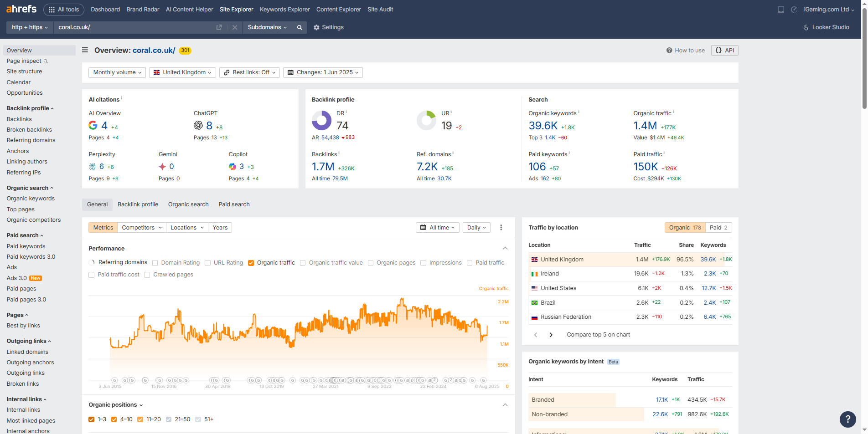868x434 pixels.
Task: Open Looker Studio integration
Action: [x=826, y=27]
